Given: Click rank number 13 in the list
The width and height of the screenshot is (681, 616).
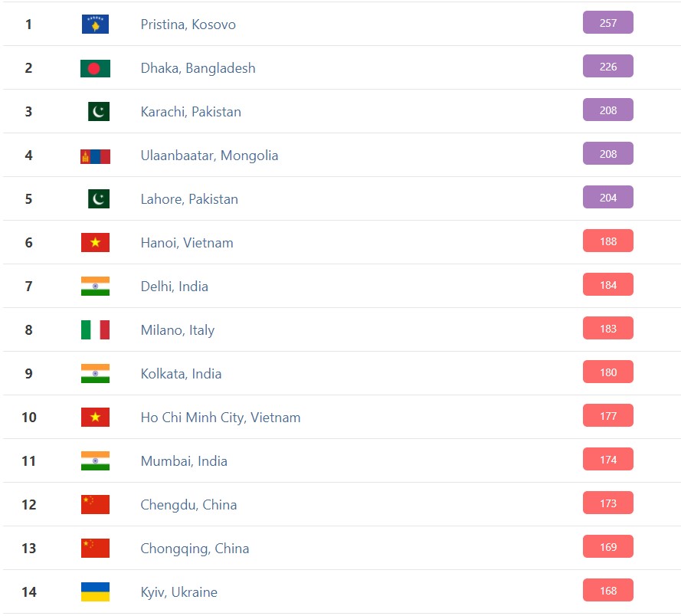Looking at the screenshot, I should pyautogui.click(x=29, y=549).
